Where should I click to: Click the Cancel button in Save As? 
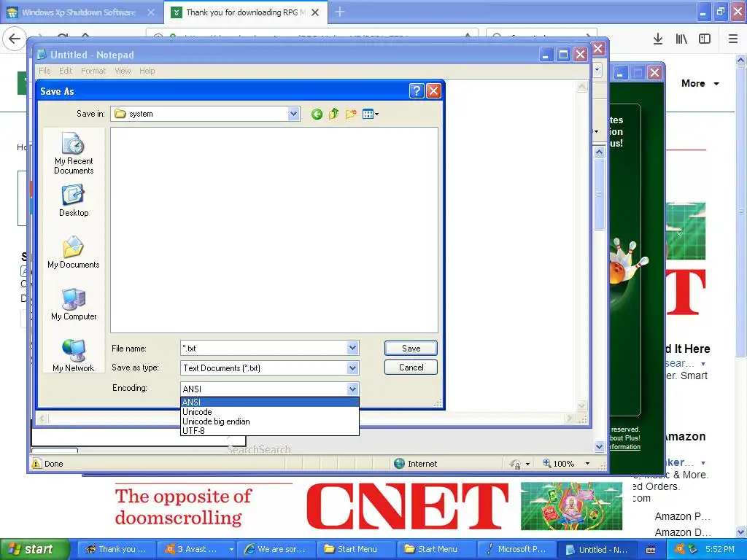pyautogui.click(x=411, y=367)
